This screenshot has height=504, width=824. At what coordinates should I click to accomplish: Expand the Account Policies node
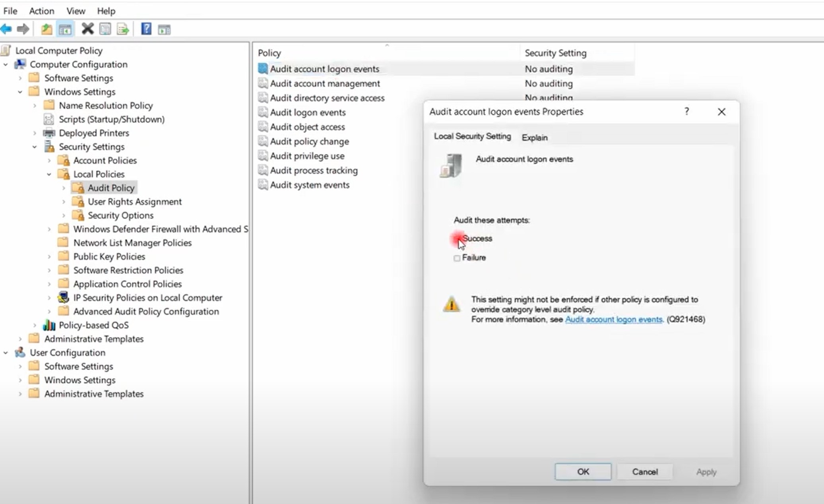point(49,161)
